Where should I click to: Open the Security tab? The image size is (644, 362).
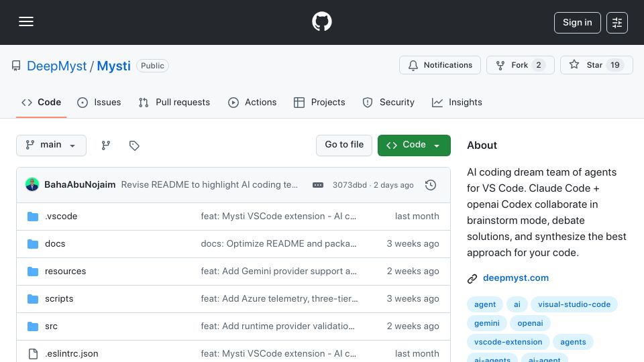[x=388, y=102]
